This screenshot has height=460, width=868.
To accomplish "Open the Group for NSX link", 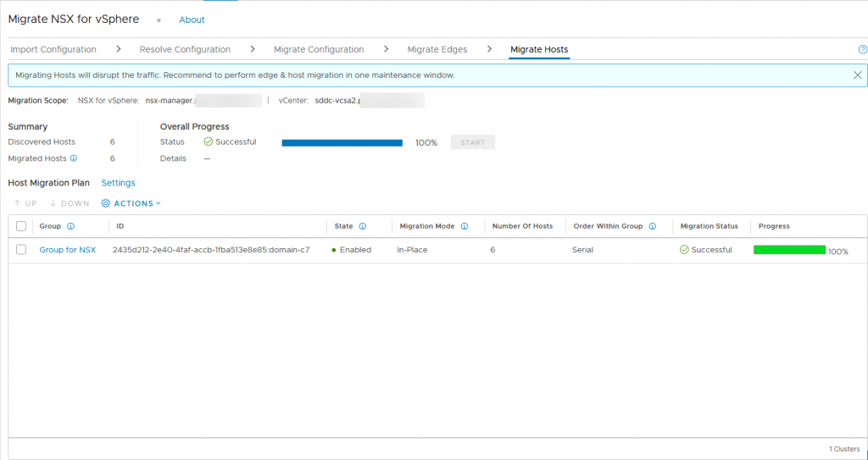I will click(68, 250).
